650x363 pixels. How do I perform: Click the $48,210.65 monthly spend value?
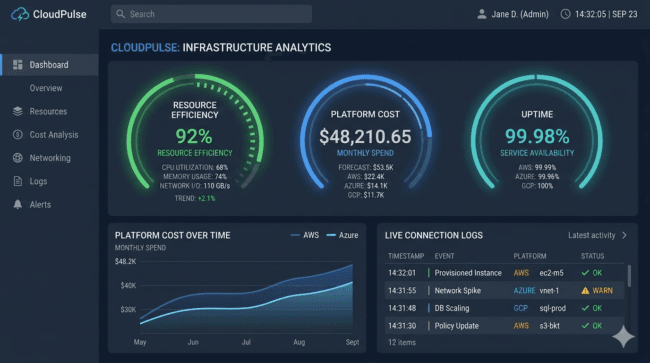[365, 136]
